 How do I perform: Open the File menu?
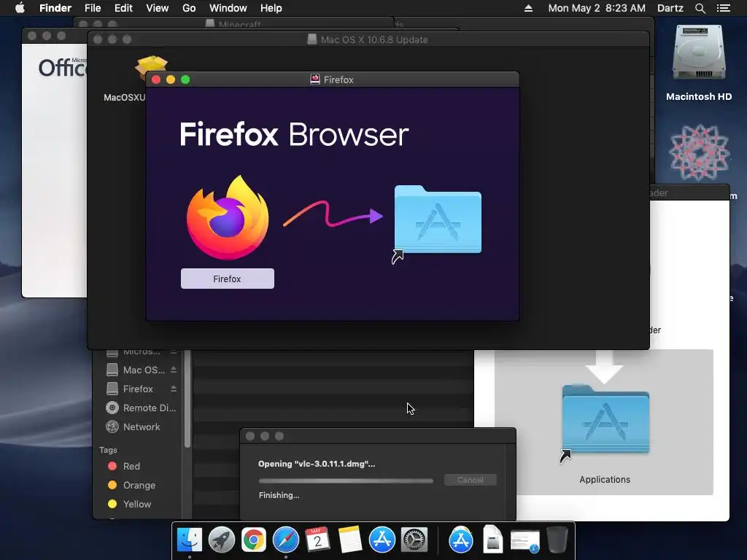(x=93, y=8)
